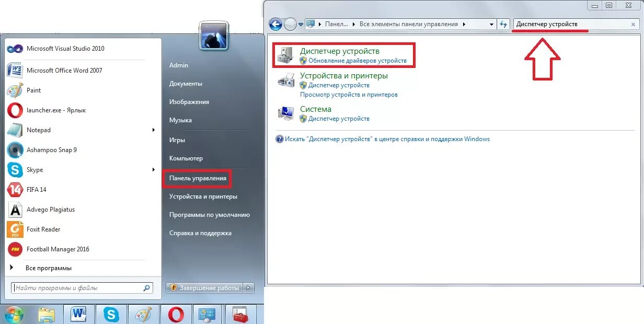Click the Windows Start orb
This screenshot has height=324, width=644.
14,314
